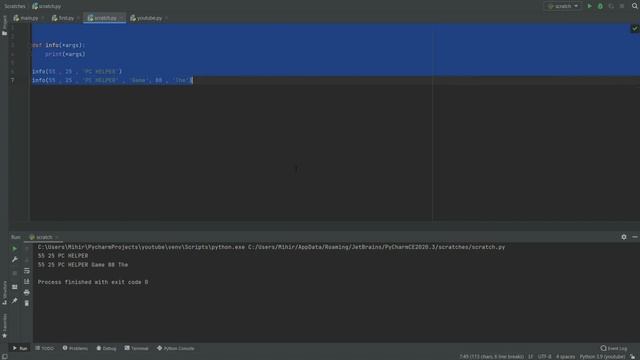This screenshot has width=640, height=360.
Task: Open Run panel settings gear
Action: 624,237
